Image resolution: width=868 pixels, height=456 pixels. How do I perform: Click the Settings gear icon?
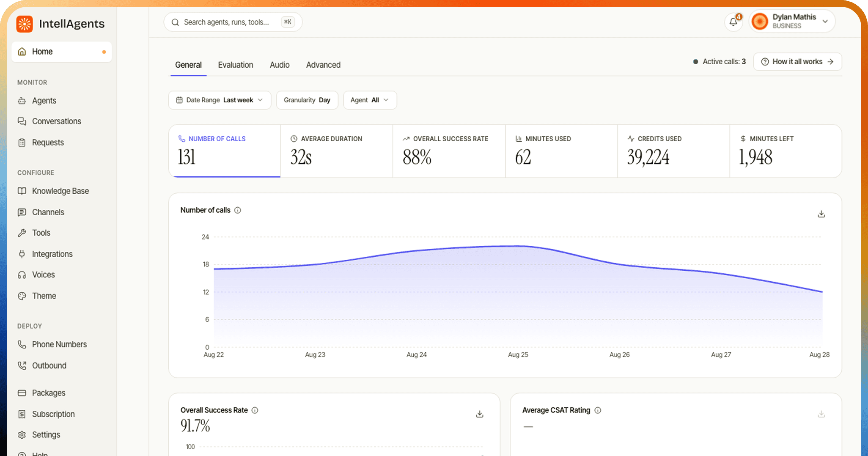22,435
